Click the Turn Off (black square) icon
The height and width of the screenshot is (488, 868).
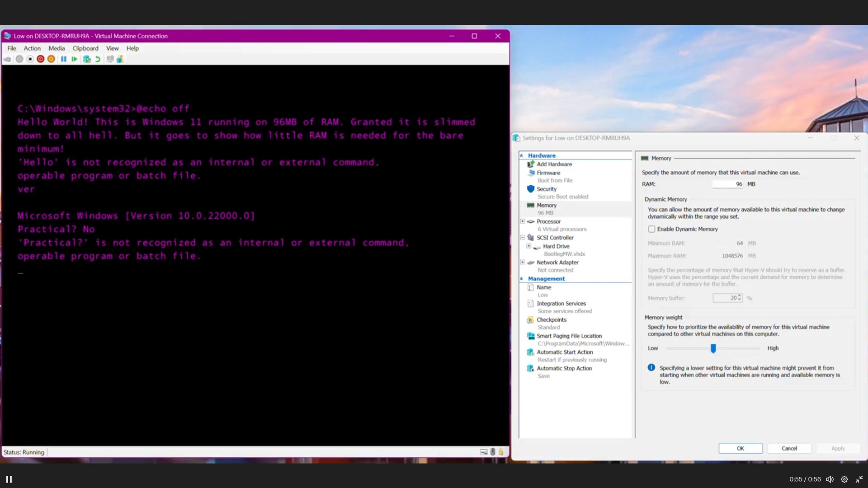click(30, 59)
